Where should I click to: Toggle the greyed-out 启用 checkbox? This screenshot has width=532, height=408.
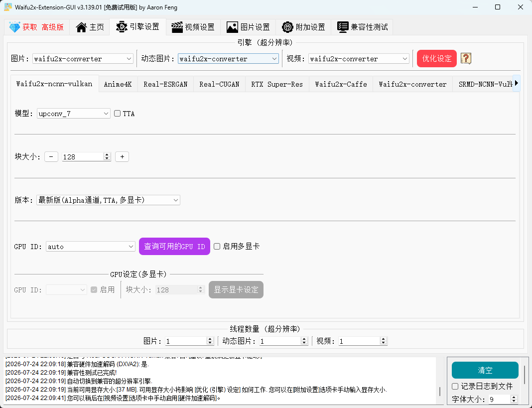coord(94,289)
